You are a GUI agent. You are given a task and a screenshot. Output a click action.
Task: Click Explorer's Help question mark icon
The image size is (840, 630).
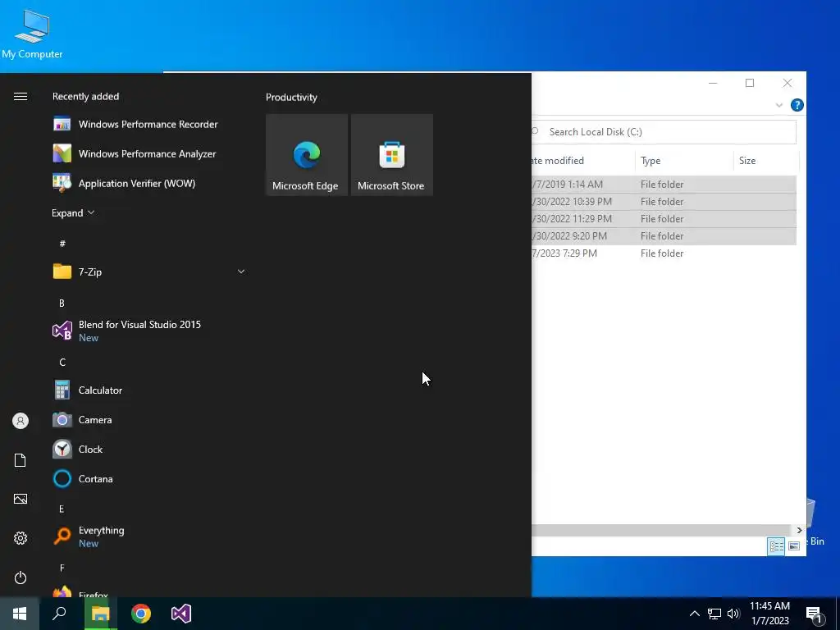click(x=797, y=105)
